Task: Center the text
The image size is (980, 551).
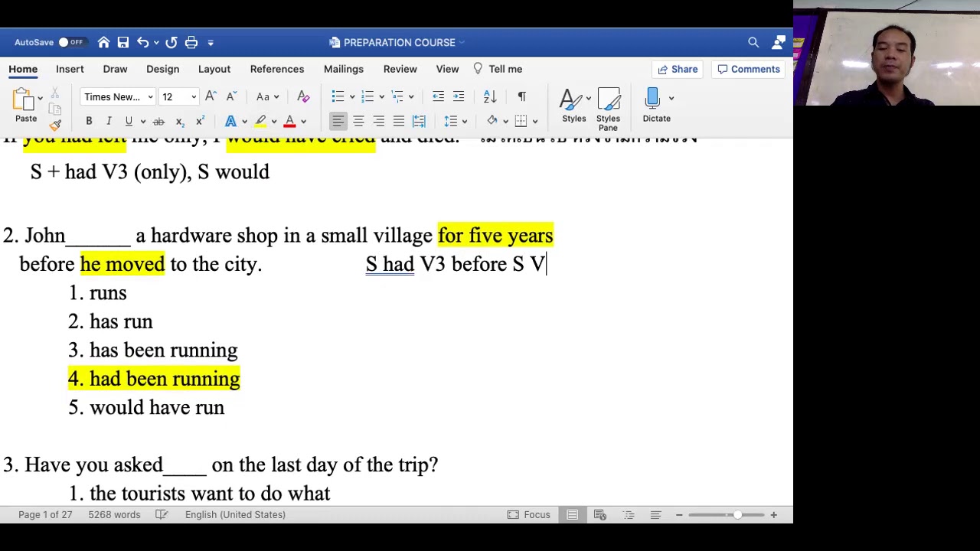Action: click(x=358, y=122)
